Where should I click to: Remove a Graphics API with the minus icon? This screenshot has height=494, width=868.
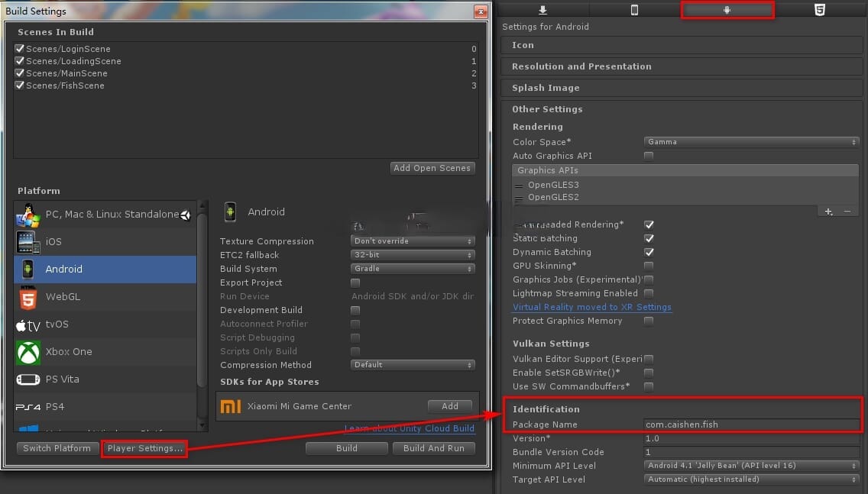coord(847,211)
